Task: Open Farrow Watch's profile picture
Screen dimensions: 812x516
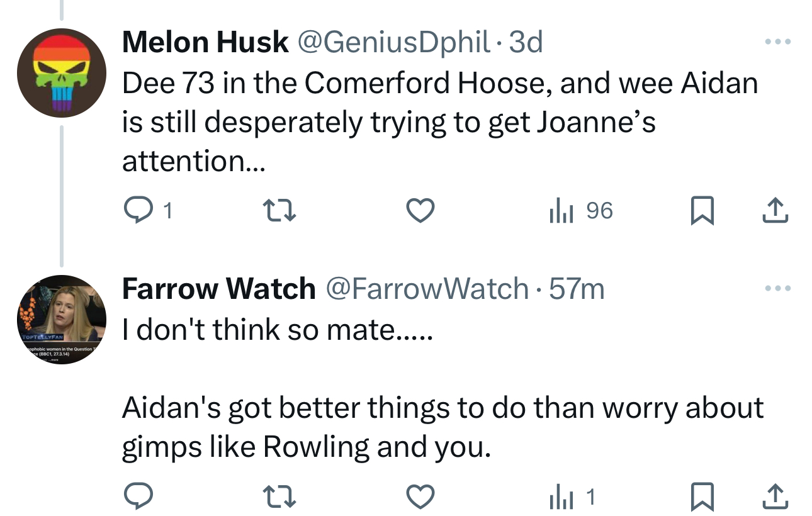Action: coord(61,320)
